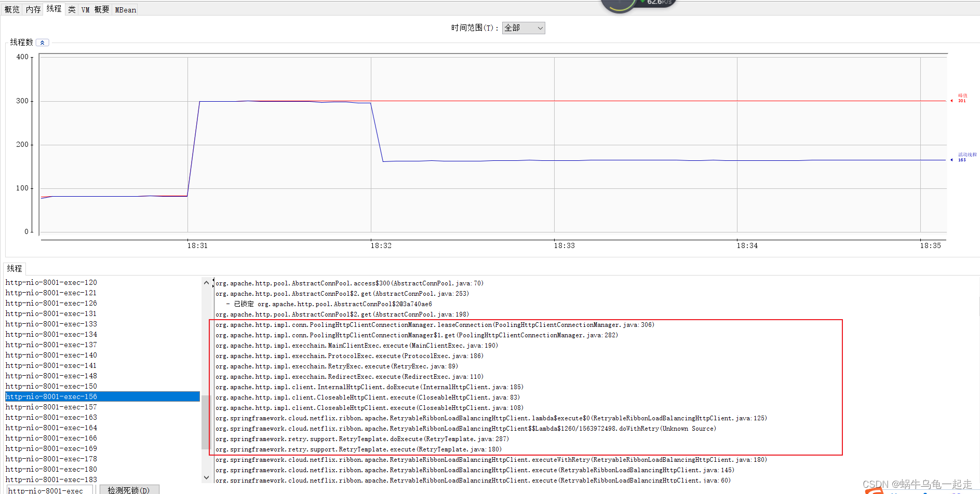Click stack line ProtocolExec.execute
980x494 pixels.
point(350,356)
